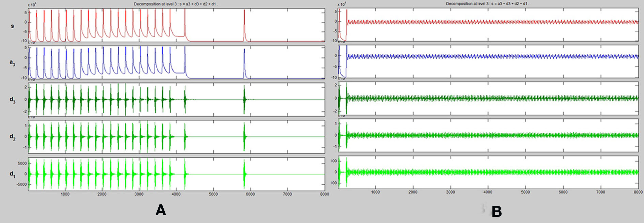Select the 'a3' approximation row label

click(x=12, y=62)
